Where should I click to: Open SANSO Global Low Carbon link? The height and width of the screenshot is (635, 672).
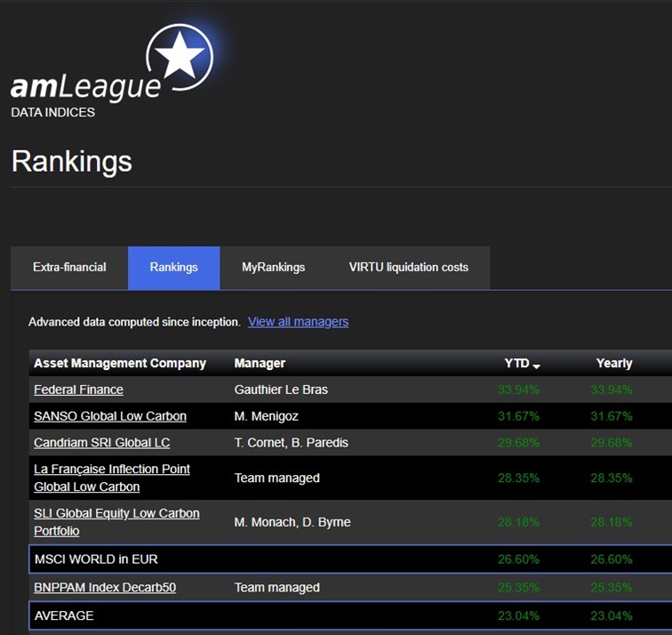pyautogui.click(x=110, y=416)
